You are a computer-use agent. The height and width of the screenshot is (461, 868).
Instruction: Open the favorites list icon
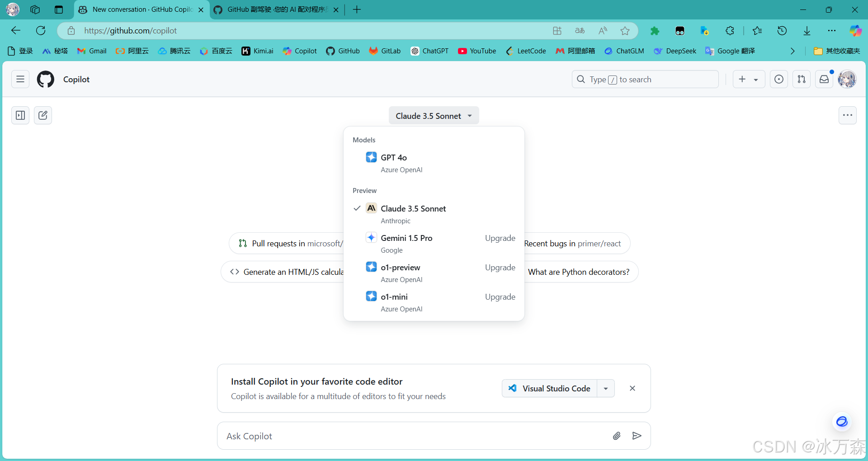click(x=757, y=31)
